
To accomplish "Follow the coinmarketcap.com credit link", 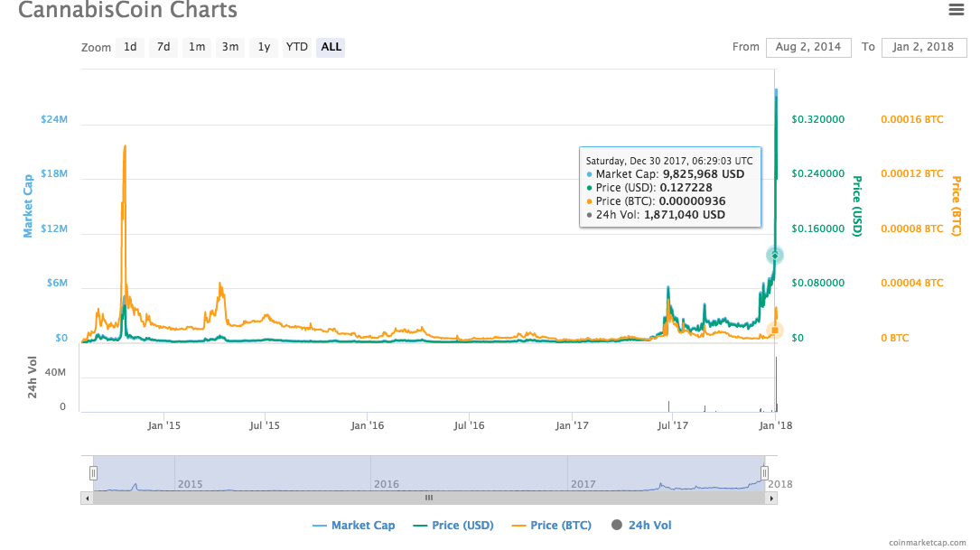I will (927, 543).
